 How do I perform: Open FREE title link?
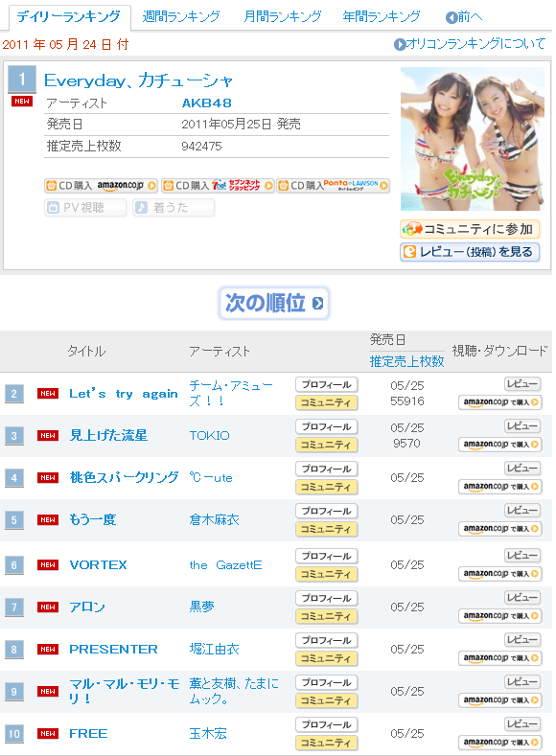pos(88,733)
